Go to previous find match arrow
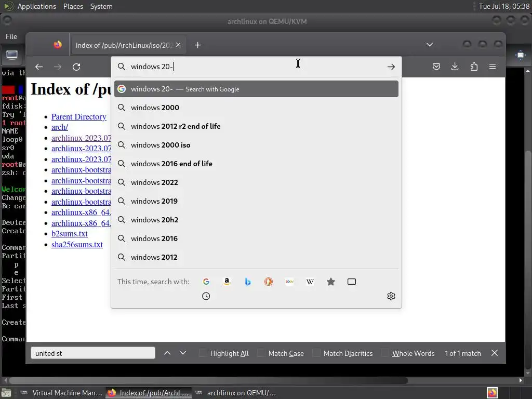 point(167,353)
